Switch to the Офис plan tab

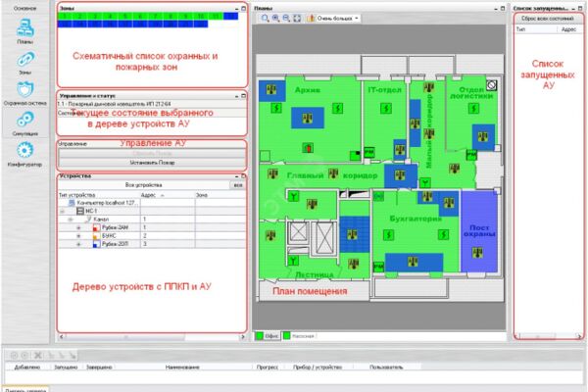(x=268, y=336)
